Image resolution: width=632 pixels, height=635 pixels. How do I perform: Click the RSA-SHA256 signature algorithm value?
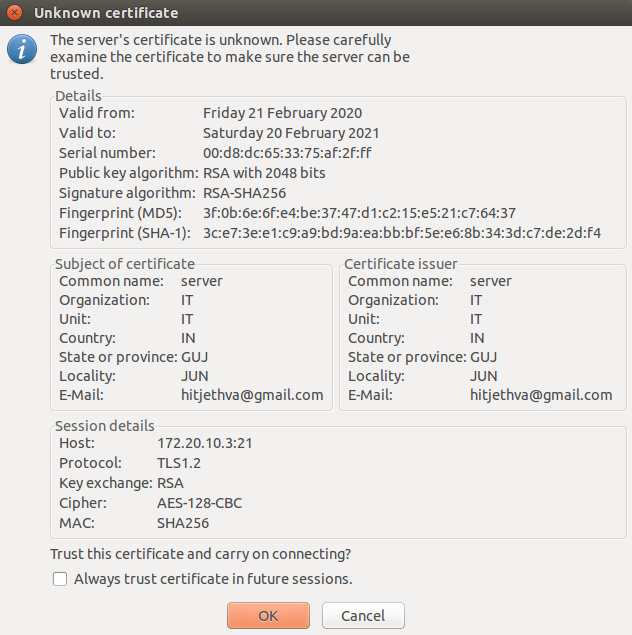pyautogui.click(x=244, y=193)
